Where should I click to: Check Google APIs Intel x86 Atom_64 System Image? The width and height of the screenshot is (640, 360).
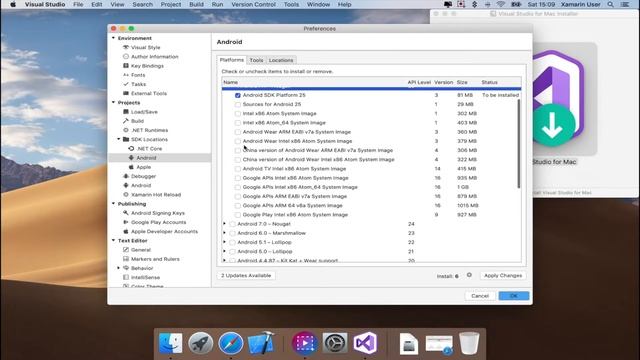coord(238,187)
